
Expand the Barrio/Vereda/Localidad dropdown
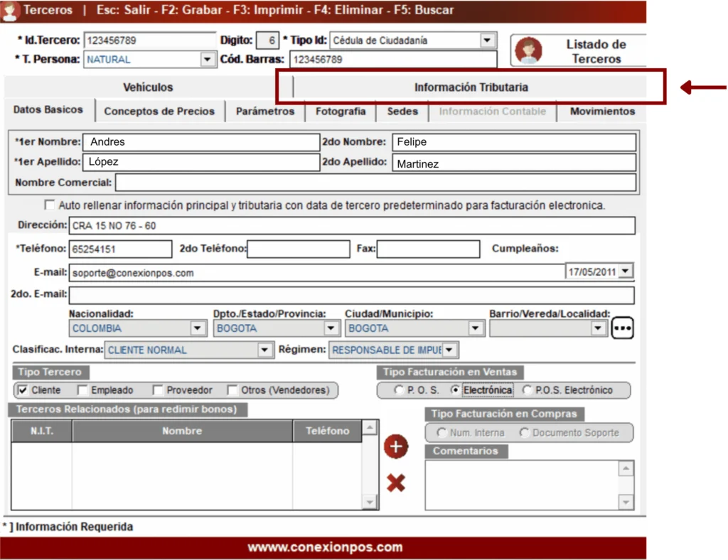click(x=598, y=328)
